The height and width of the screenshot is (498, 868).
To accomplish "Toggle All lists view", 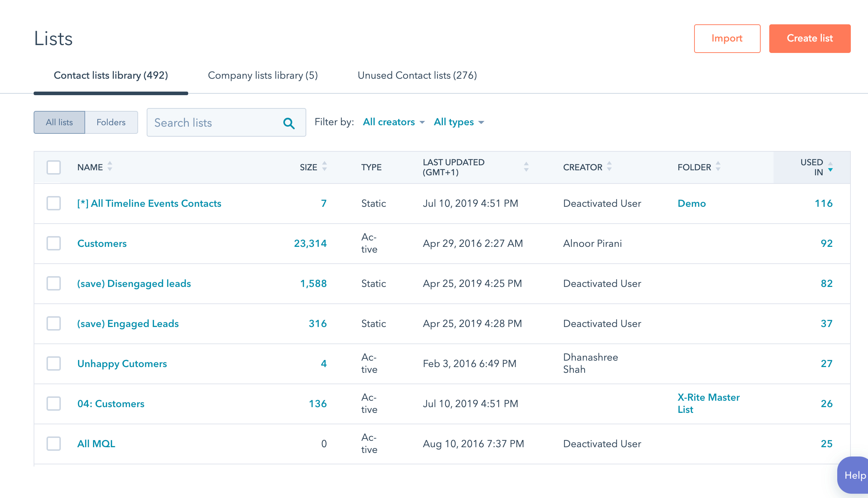I will pos(60,122).
